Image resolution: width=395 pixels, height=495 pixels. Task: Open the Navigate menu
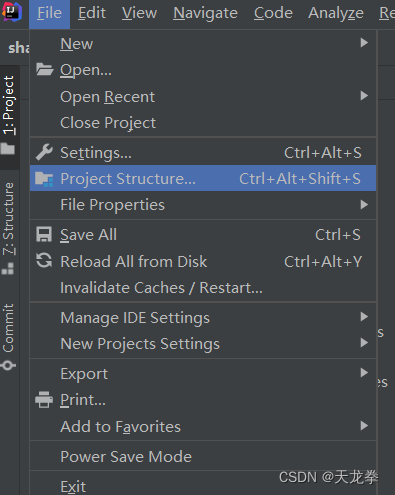coord(205,13)
